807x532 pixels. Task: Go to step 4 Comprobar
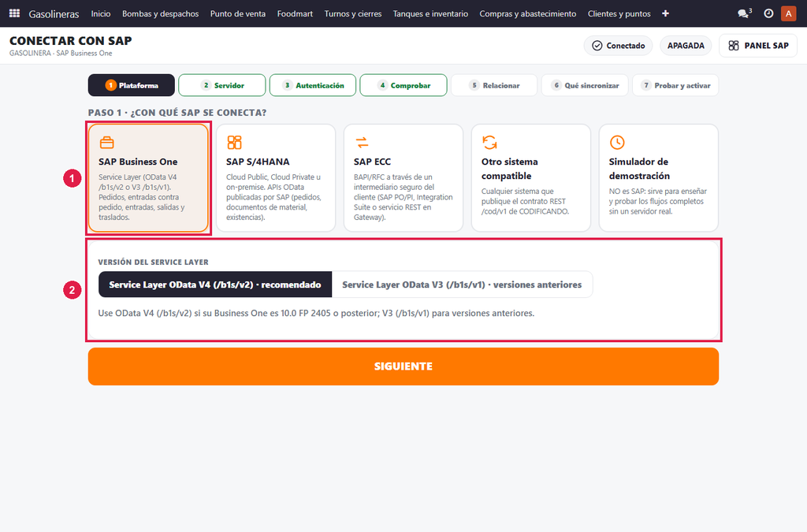click(x=403, y=85)
